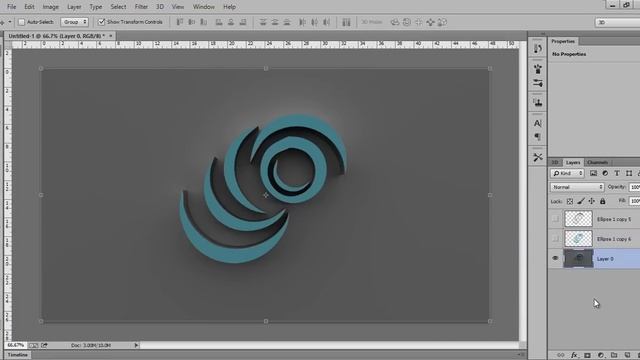
Task: Open the History panel icon in the dock
Action: (538, 49)
